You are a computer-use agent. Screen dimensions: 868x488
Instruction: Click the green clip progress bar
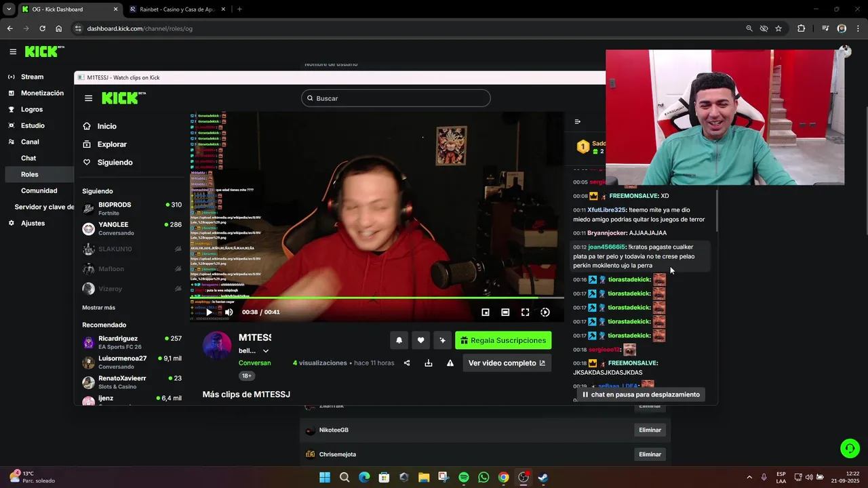point(376,298)
